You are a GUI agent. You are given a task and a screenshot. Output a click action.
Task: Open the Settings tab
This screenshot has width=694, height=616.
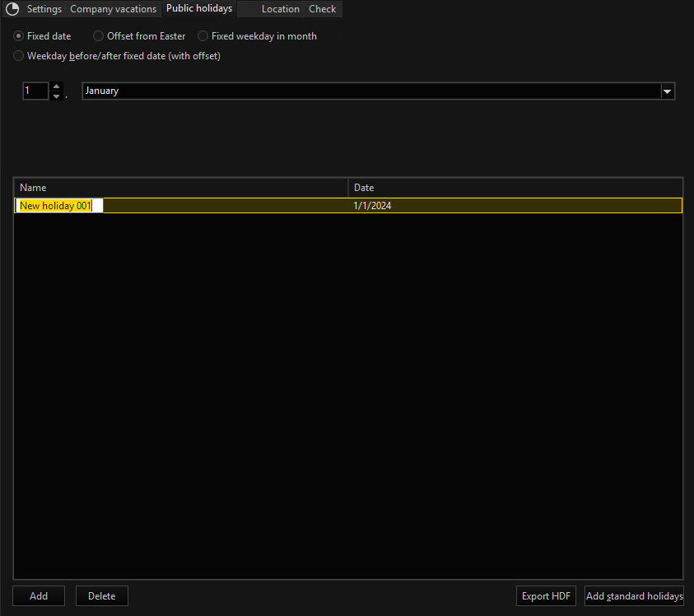click(44, 9)
